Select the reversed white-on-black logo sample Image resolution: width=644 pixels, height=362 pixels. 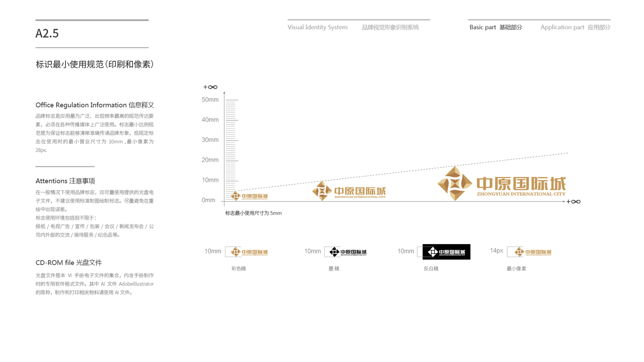[x=446, y=252]
